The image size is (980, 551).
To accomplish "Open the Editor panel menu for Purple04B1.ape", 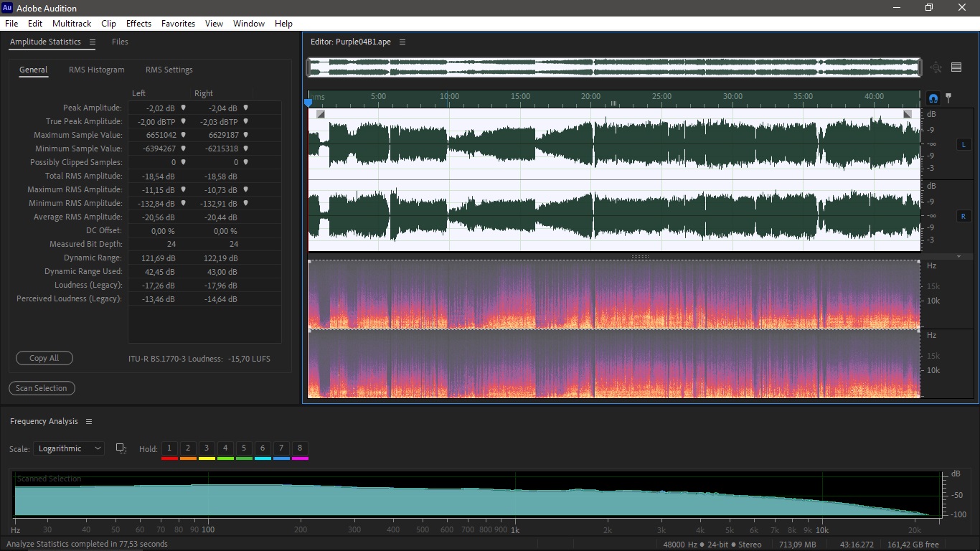I will [402, 42].
